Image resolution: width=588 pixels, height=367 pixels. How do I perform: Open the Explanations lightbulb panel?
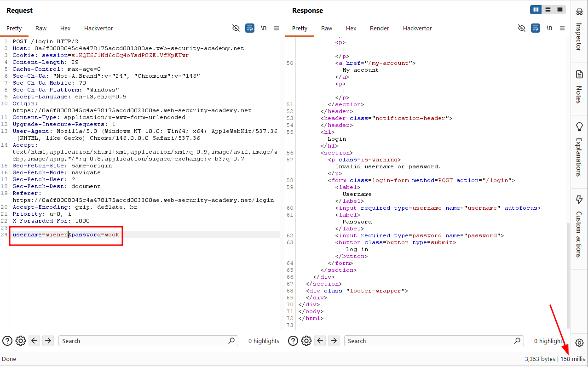coord(579,150)
